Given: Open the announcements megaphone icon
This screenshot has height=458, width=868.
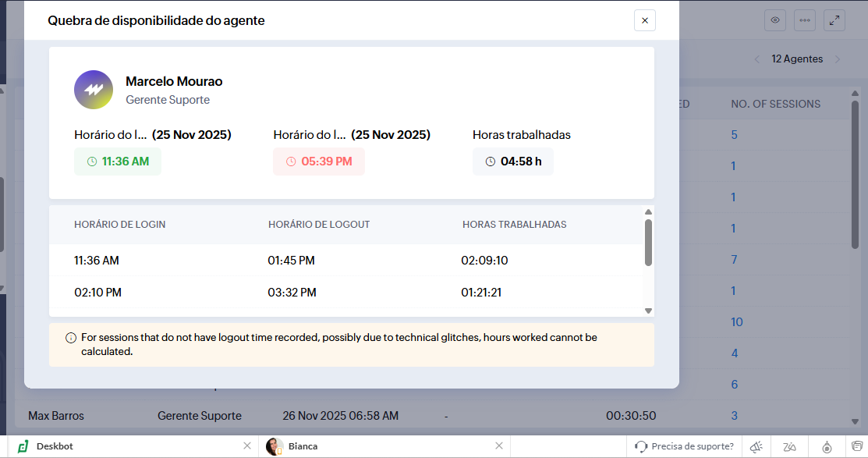Looking at the screenshot, I should click(x=756, y=446).
